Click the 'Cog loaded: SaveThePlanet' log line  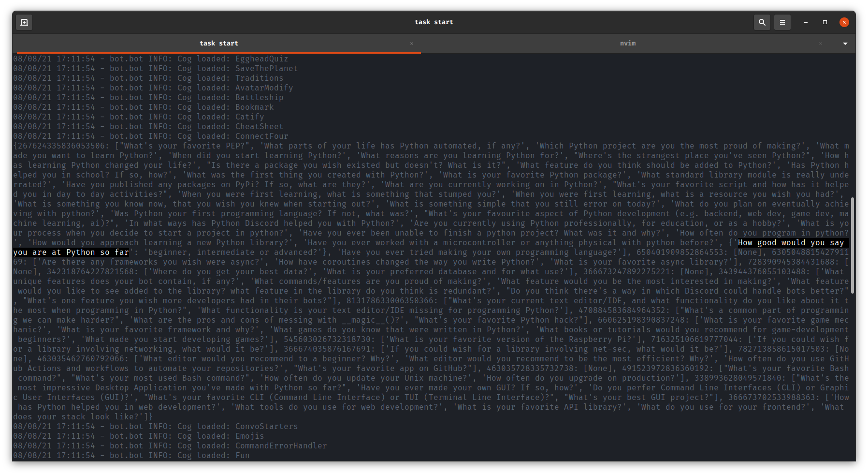[156, 69]
